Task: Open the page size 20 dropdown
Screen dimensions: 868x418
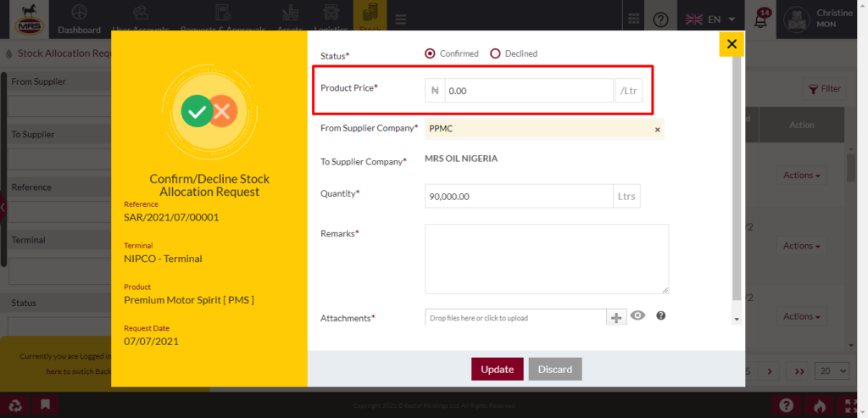Action: pyautogui.click(x=832, y=371)
